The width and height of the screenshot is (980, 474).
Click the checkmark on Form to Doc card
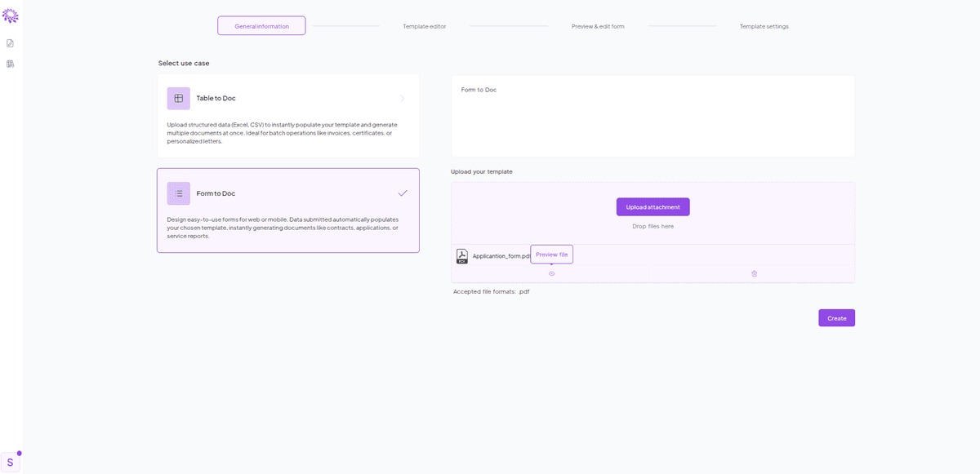pyautogui.click(x=402, y=193)
